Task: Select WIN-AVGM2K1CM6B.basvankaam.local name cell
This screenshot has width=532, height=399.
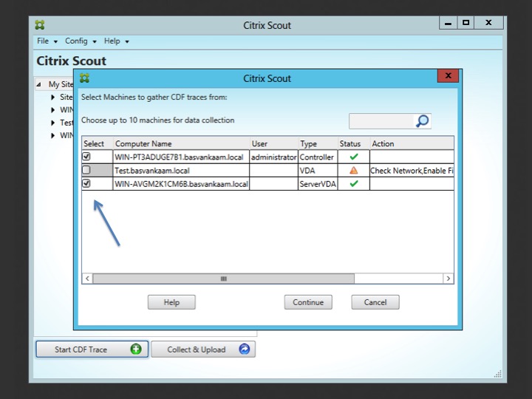Action: point(181,184)
